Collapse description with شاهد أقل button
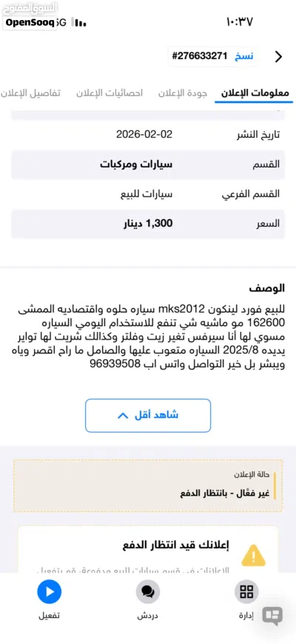 [148, 415]
